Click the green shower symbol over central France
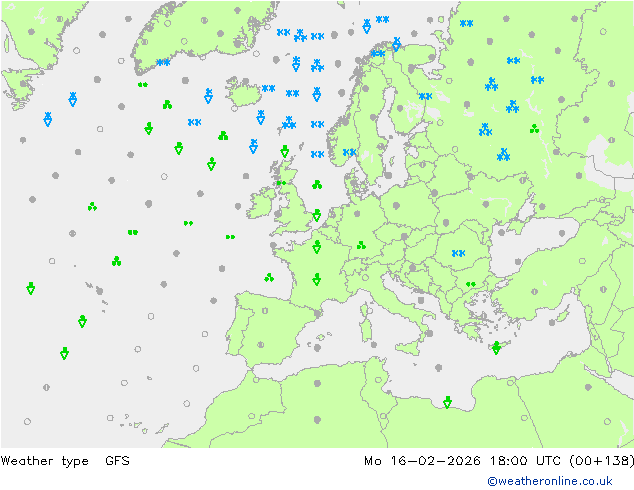 (317, 279)
